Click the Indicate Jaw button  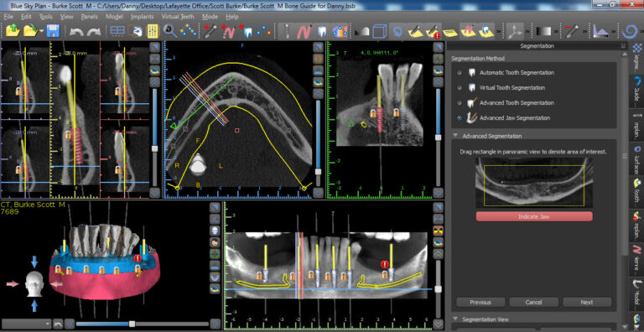(534, 216)
